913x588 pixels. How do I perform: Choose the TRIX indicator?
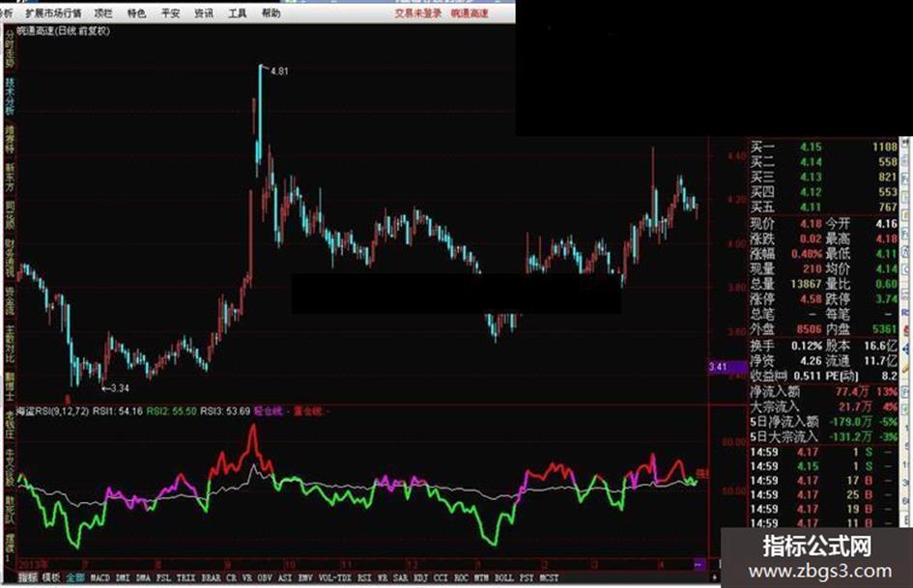pos(185,577)
